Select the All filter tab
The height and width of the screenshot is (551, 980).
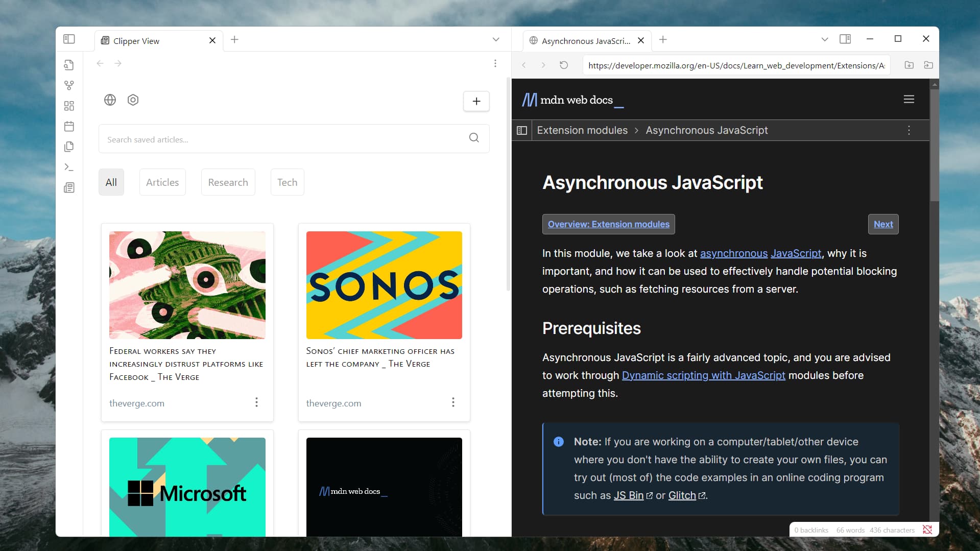111,182
